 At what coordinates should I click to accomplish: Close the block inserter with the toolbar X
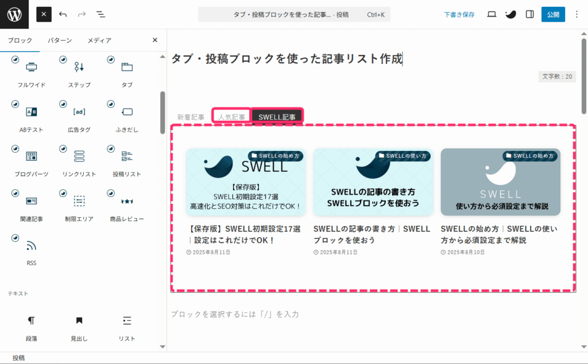[x=44, y=14]
